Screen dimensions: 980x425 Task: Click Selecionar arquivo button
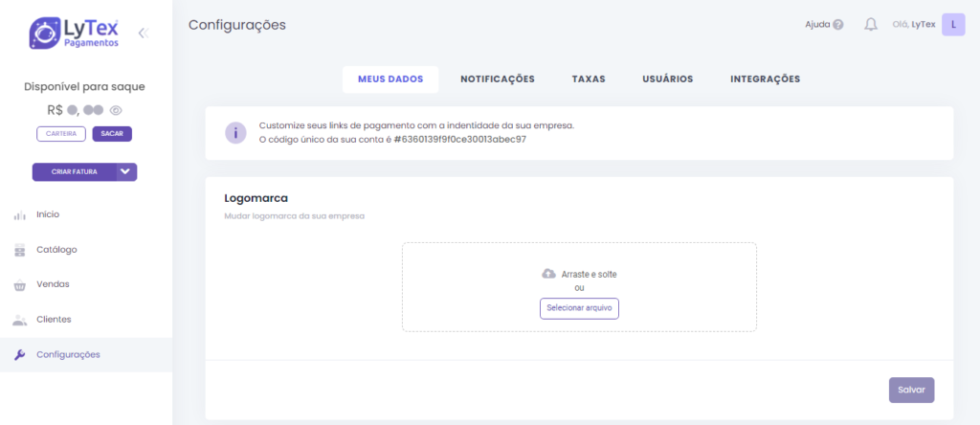(579, 309)
